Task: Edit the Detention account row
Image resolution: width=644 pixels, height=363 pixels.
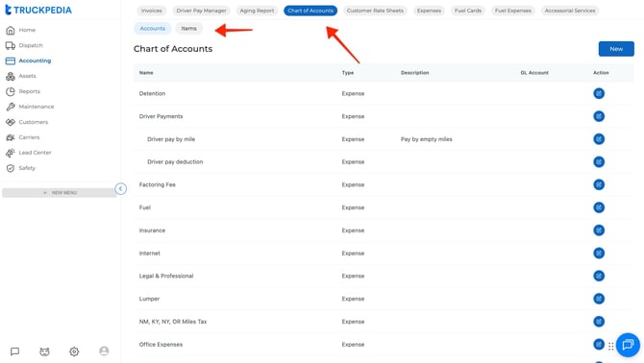Action: pyautogui.click(x=599, y=93)
